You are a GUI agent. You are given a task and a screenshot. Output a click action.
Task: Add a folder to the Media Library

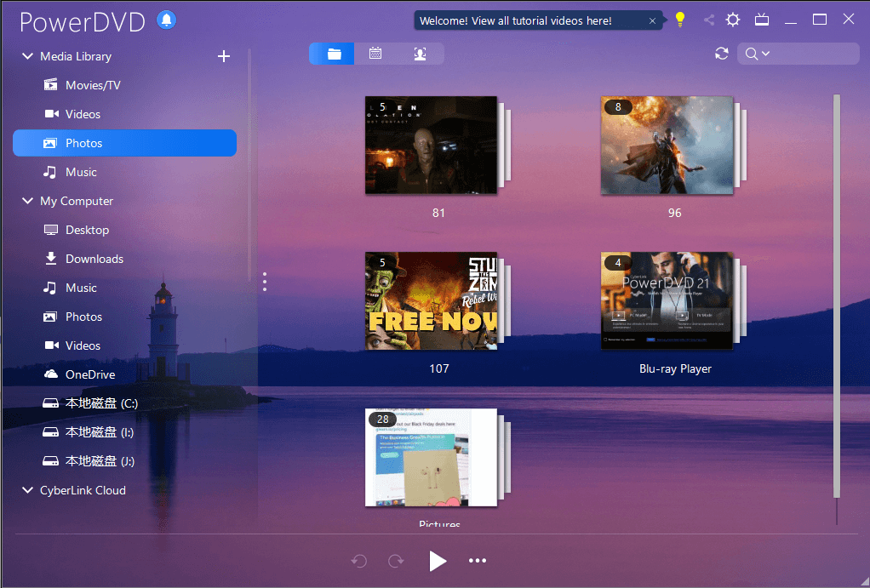coord(224,56)
